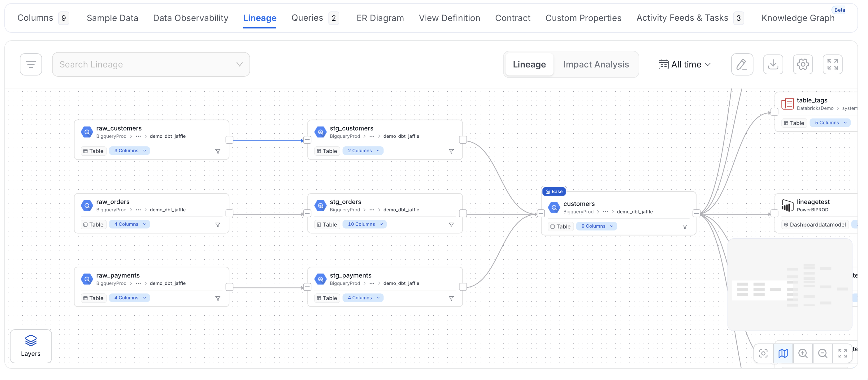Screen dimensions: 868x380
Task: Click the PowerBI icon on lineagetest node
Action: (x=788, y=205)
